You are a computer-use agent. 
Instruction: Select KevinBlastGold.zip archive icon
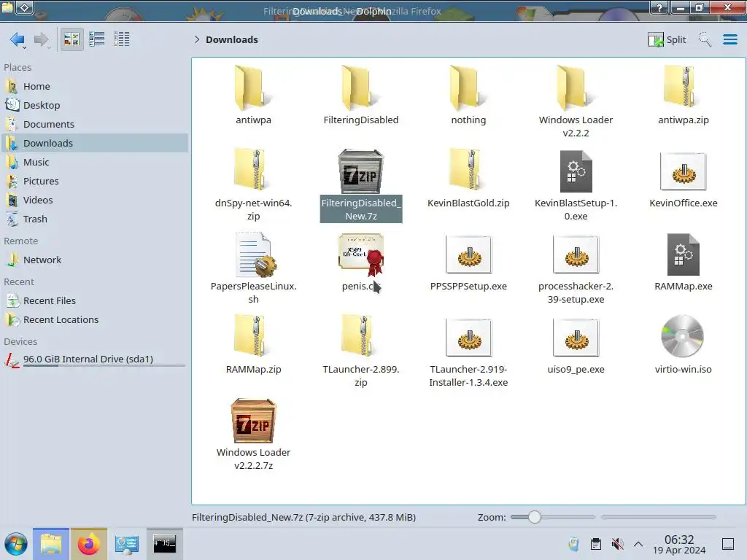tap(468, 170)
